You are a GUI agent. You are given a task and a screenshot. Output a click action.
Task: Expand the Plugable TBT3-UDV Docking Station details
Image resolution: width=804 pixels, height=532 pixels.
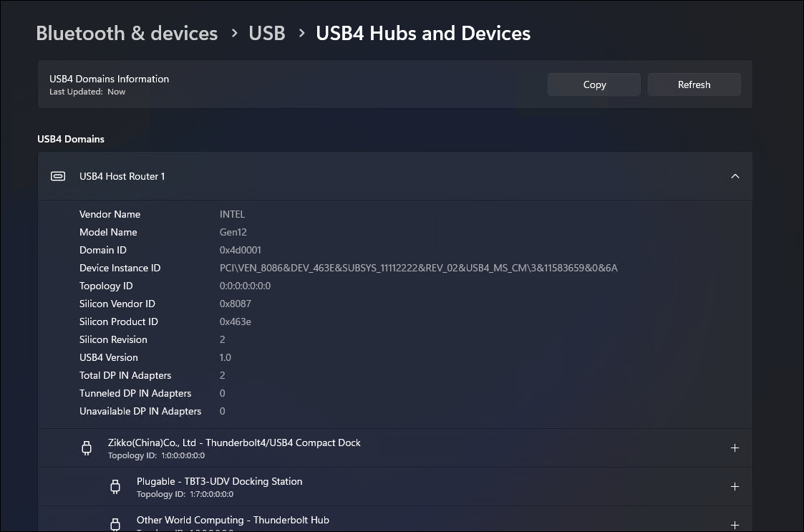pos(735,487)
